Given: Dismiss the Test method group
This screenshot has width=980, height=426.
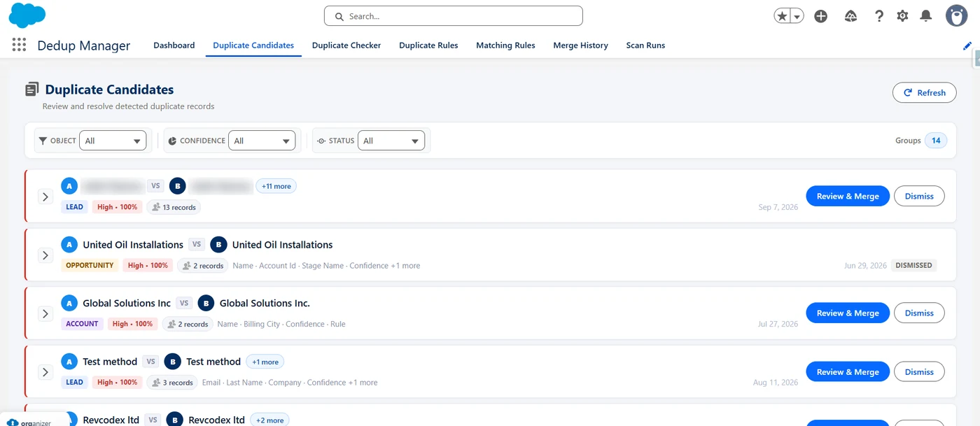Looking at the screenshot, I should (919, 372).
